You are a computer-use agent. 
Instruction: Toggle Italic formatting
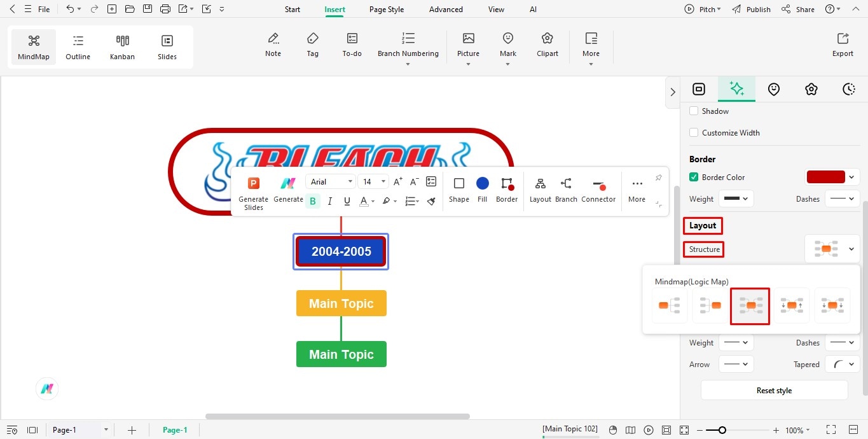[330, 201]
